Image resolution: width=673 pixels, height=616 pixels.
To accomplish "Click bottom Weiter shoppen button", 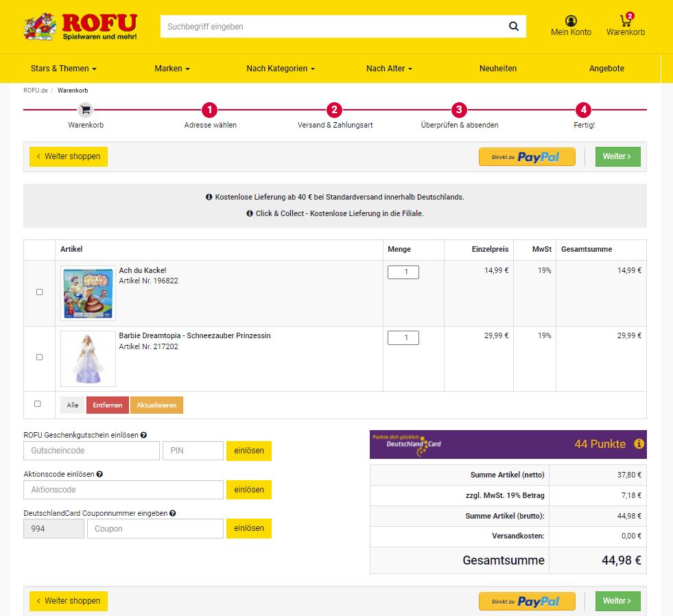I will pos(69,601).
